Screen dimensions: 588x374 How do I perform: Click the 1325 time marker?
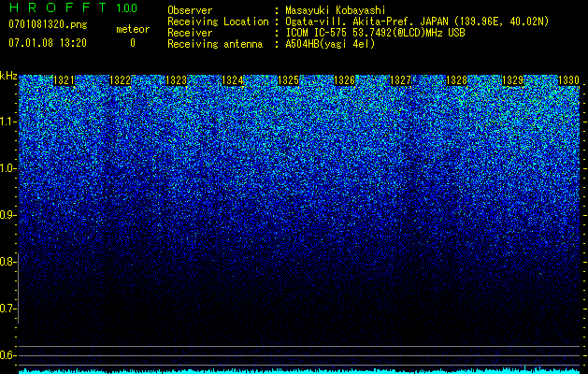[288, 80]
